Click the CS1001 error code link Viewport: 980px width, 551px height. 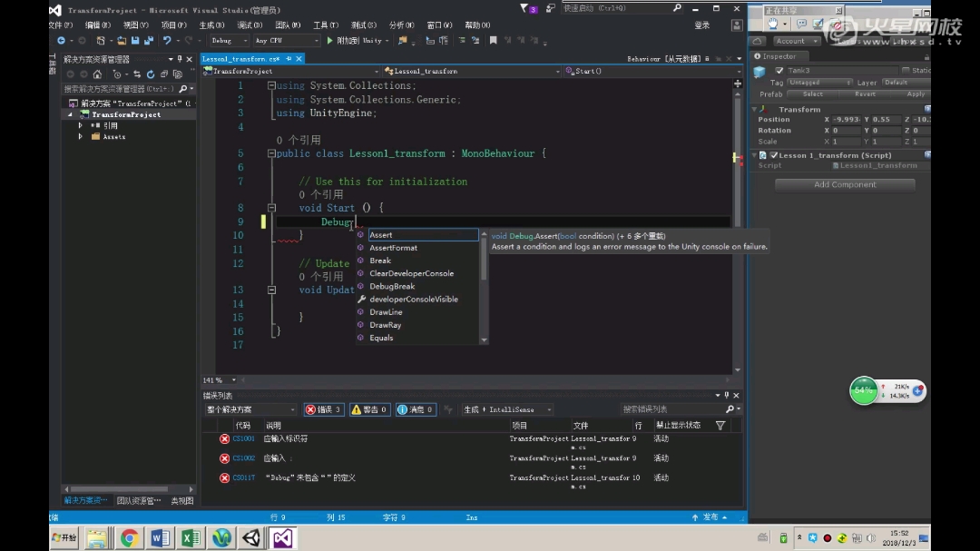[244, 439]
